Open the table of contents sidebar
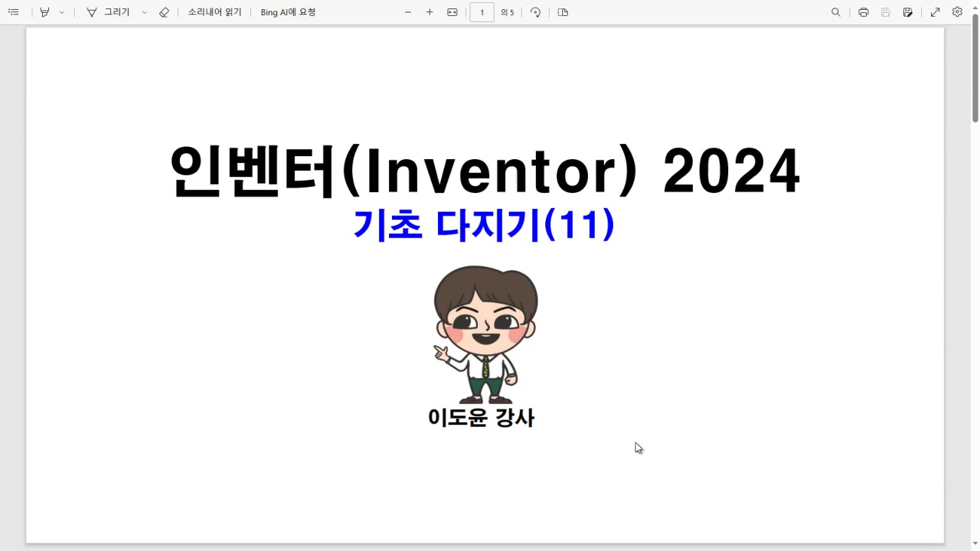Screen dimensions: 980x551 (13, 12)
